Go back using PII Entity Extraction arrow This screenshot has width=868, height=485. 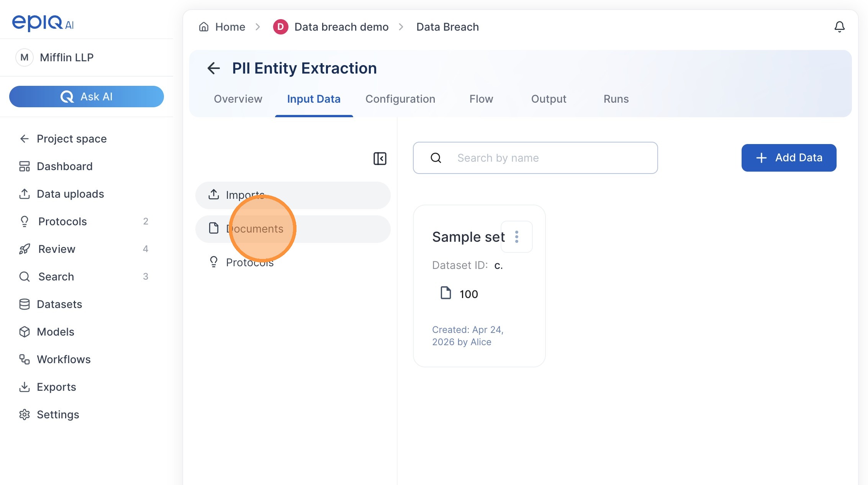[213, 68]
